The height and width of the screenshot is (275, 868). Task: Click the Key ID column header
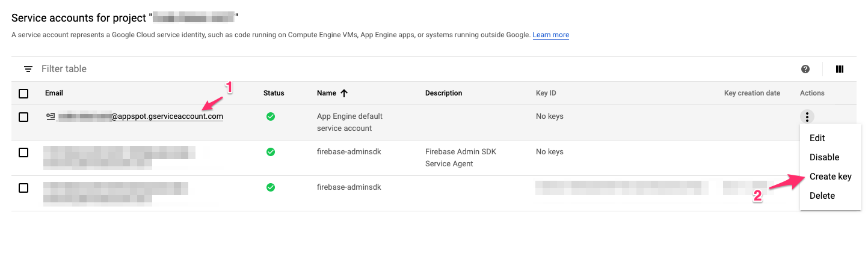[546, 93]
